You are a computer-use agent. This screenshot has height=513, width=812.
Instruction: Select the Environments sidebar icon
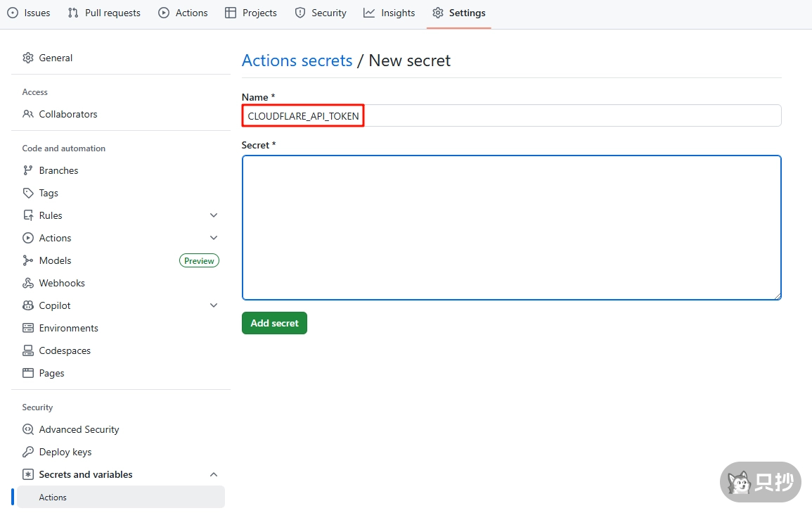[x=27, y=328]
